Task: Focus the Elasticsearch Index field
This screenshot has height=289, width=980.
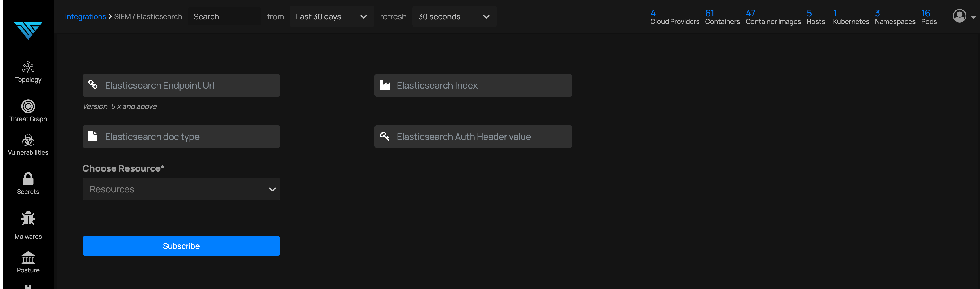Action: coord(473,86)
